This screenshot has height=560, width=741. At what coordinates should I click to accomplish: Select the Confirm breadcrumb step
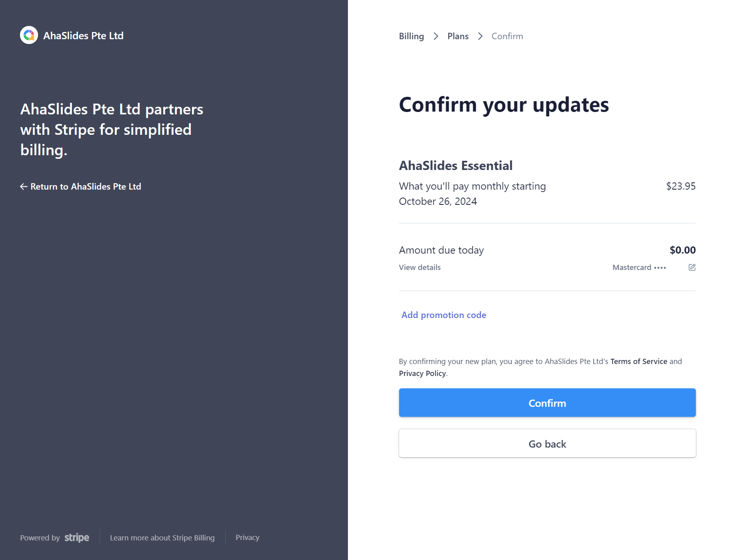tap(507, 36)
